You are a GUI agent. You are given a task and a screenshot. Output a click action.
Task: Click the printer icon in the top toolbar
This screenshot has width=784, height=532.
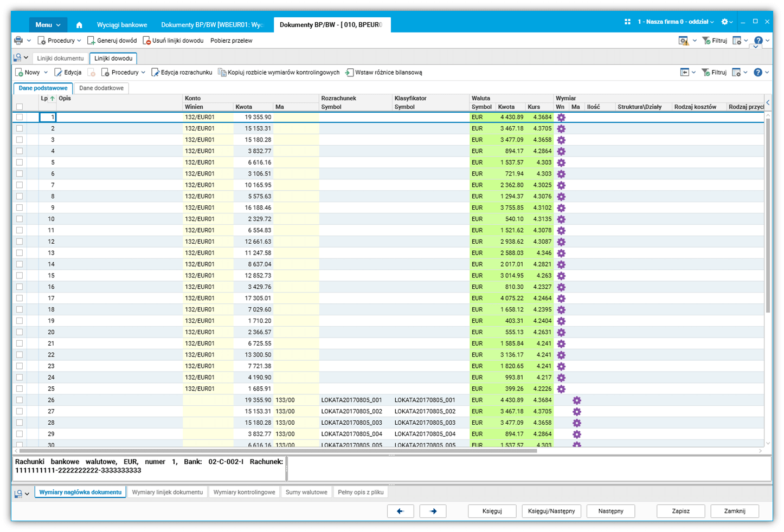tap(18, 41)
